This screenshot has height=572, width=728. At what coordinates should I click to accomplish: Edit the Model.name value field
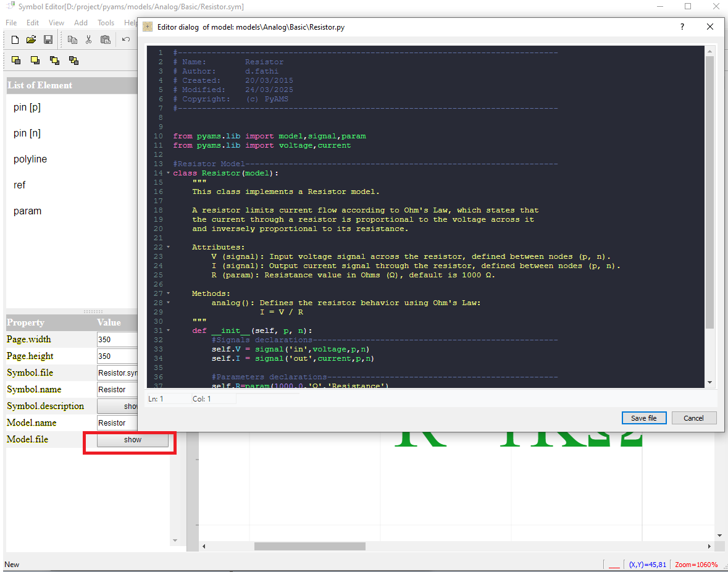point(117,423)
